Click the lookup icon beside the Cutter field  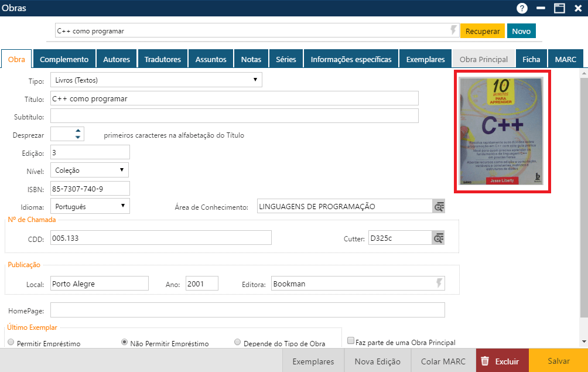437,237
